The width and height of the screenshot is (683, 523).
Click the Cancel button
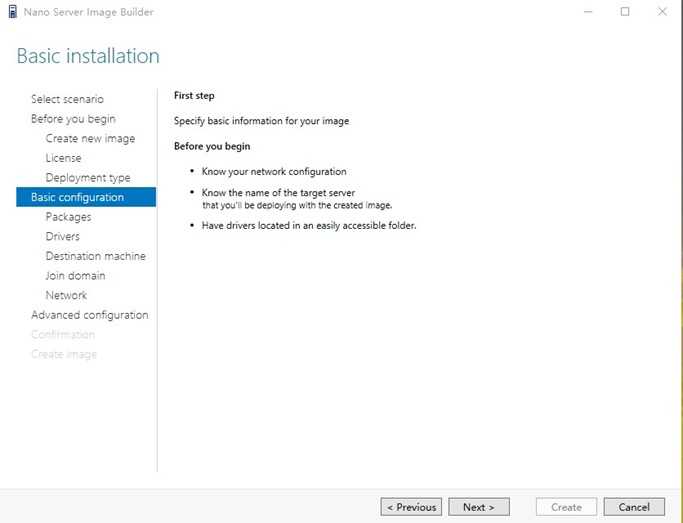tap(634, 507)
